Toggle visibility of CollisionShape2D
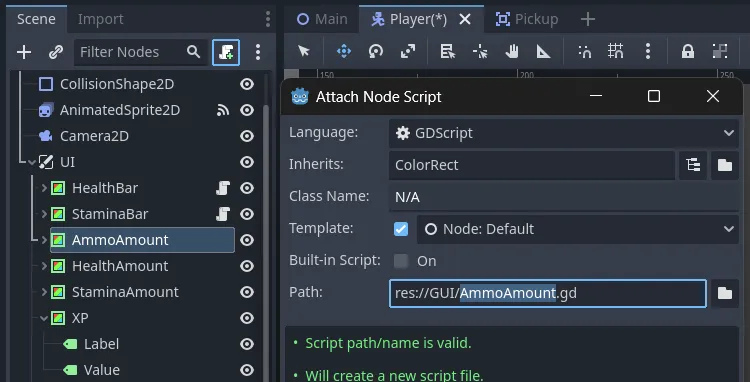Viewport: 750px width, 382px height. point(247,85)
